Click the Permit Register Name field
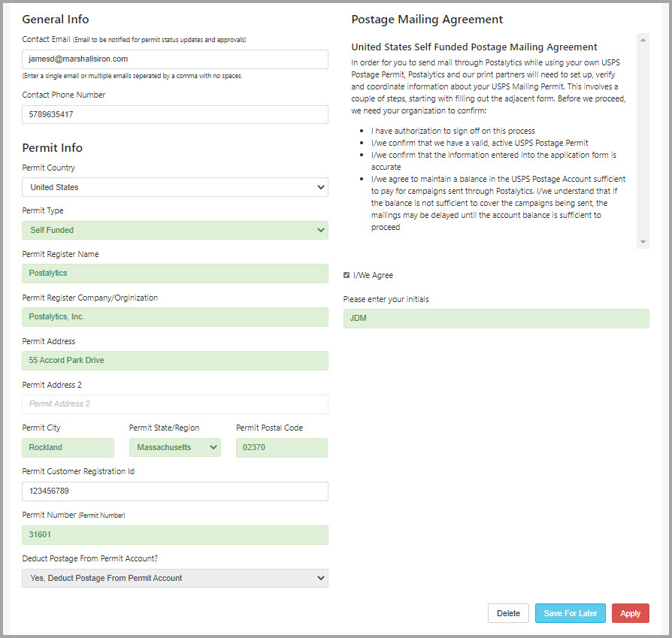The width and height of the screenshot is (672, 638). [x=175, y=274]
